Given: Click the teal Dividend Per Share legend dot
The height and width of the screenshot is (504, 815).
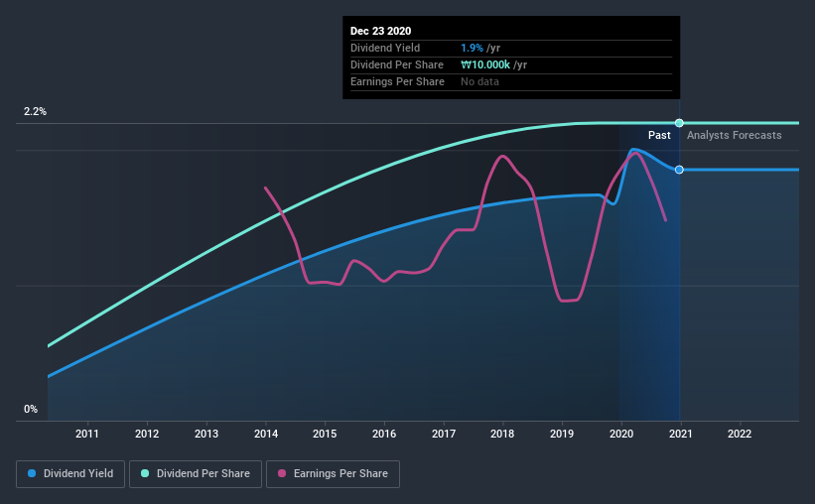Looking at the screenshot, I should pos(145,473).
